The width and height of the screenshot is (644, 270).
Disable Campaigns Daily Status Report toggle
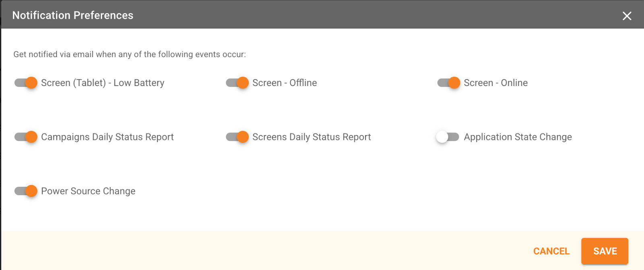(26, 137)
